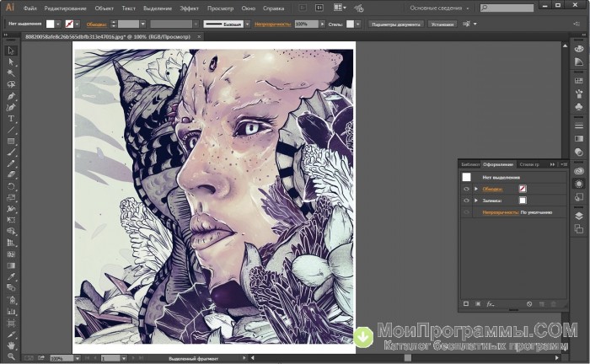Open the Файл menu
Screen dimensions: 590x364
coord(30,8)
